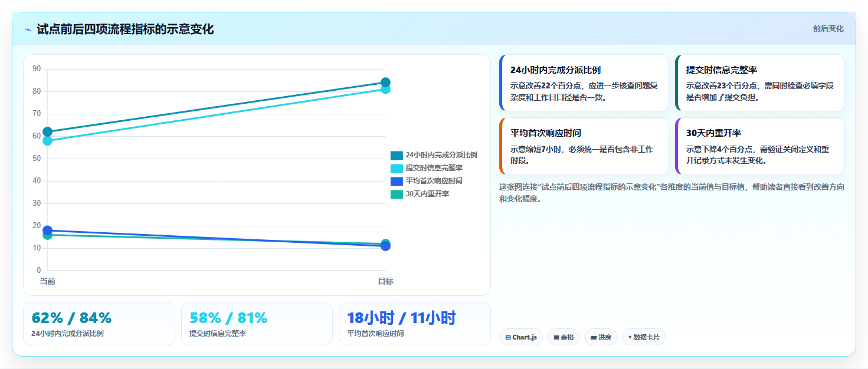Click the 目标 data point at 84

385,83
